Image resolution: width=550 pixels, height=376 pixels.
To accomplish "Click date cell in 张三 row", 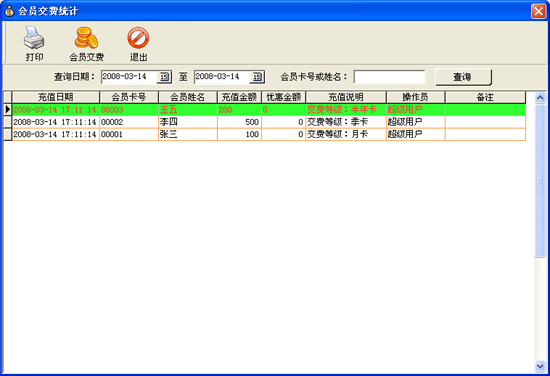I will pos(55,134).
